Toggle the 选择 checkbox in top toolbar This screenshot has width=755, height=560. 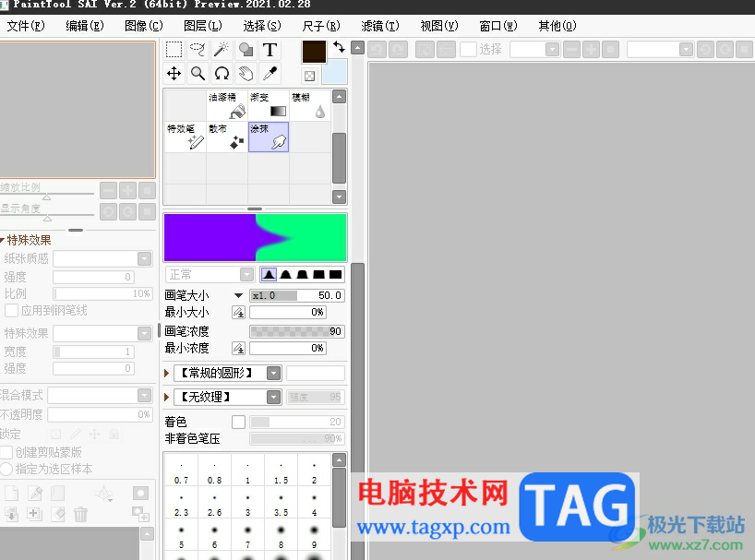468,49
